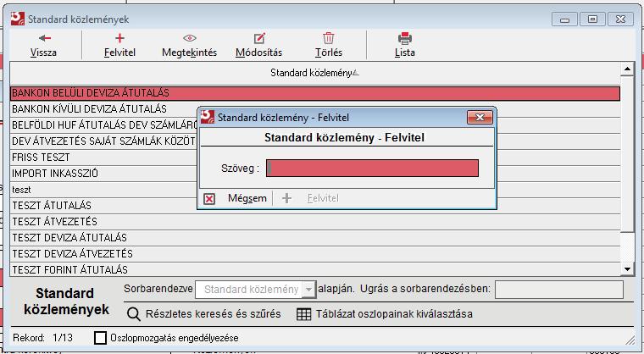This screenshot has height=354, width=644.
Task: Open Táblázat oszlopainak kiválasztása
Action: (x=394, y=314)
